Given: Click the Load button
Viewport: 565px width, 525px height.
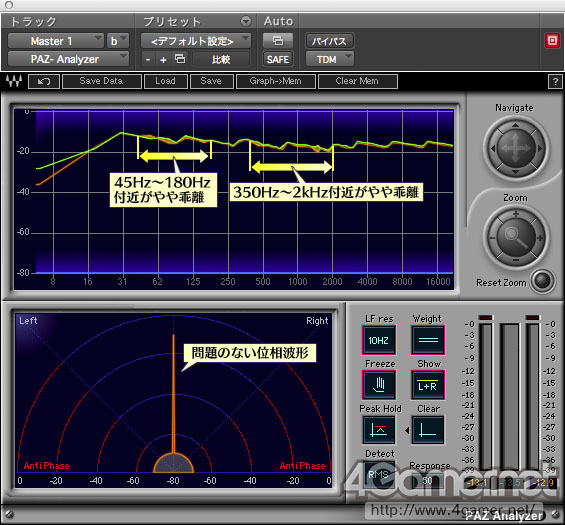Looking at the screenshot, I should 166,81.
